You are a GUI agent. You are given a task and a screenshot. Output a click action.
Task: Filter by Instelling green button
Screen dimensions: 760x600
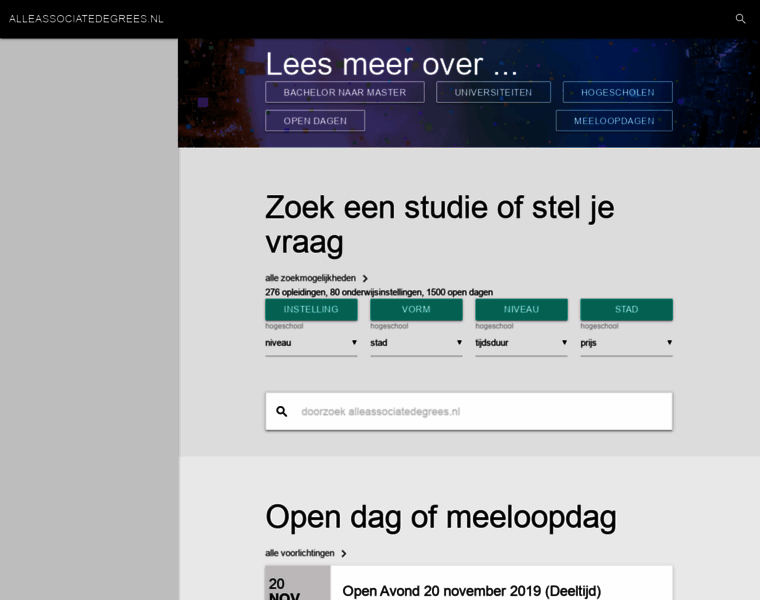[311, 310]
